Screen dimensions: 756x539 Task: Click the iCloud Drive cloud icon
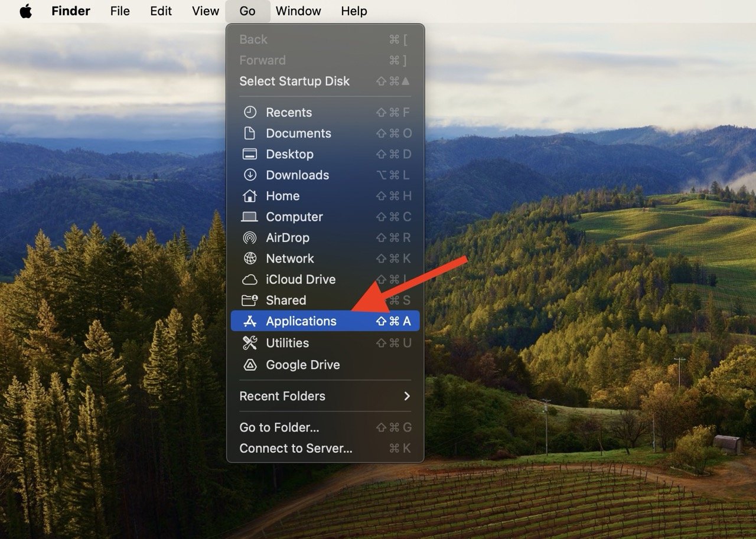coord(250,279)
